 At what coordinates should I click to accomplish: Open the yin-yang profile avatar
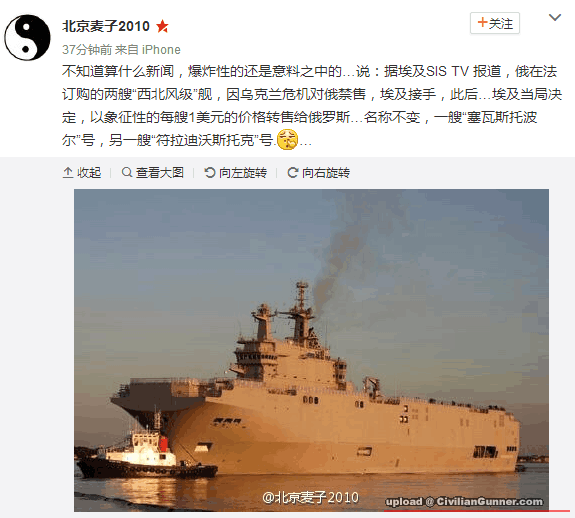click(28, 37)
